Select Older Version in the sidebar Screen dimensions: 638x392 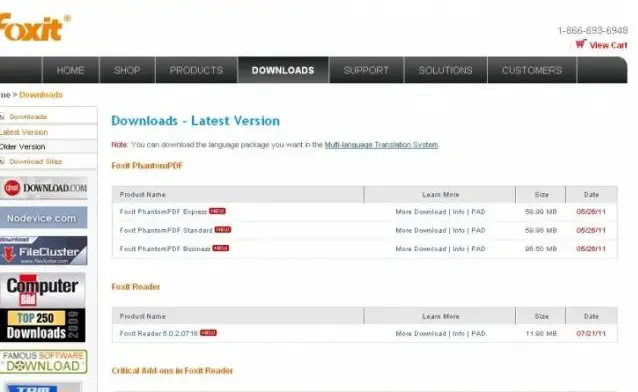[22, 147]
